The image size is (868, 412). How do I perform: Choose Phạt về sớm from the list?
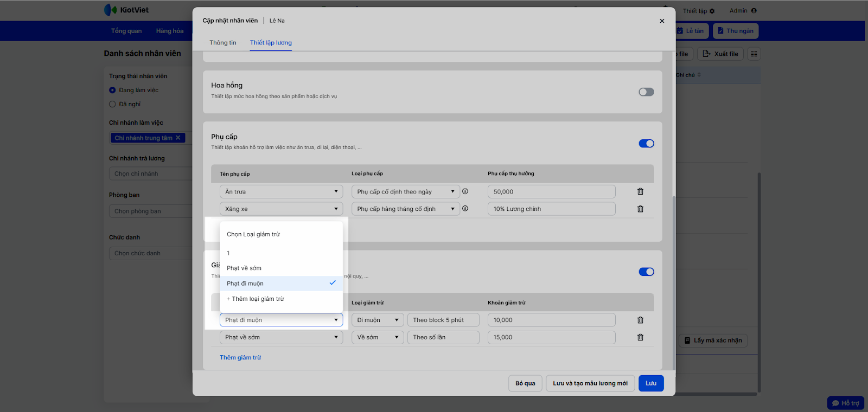coord(244,268)
